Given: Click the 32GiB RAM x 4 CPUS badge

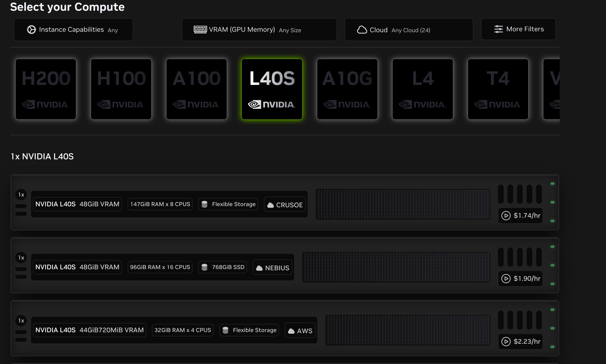Looking at the screenshot, I should tap(183, 330).
